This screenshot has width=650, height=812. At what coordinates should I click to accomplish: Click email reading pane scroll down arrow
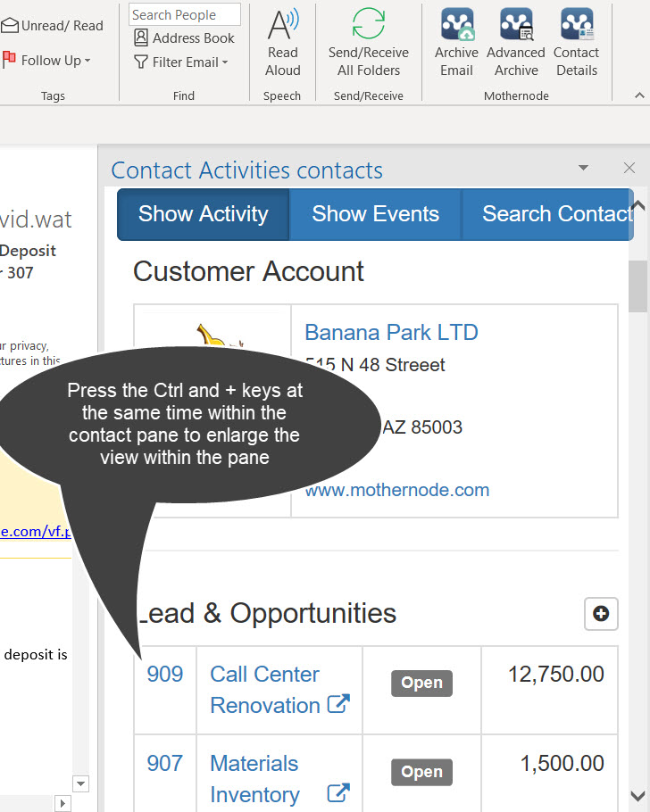point(81,783)
